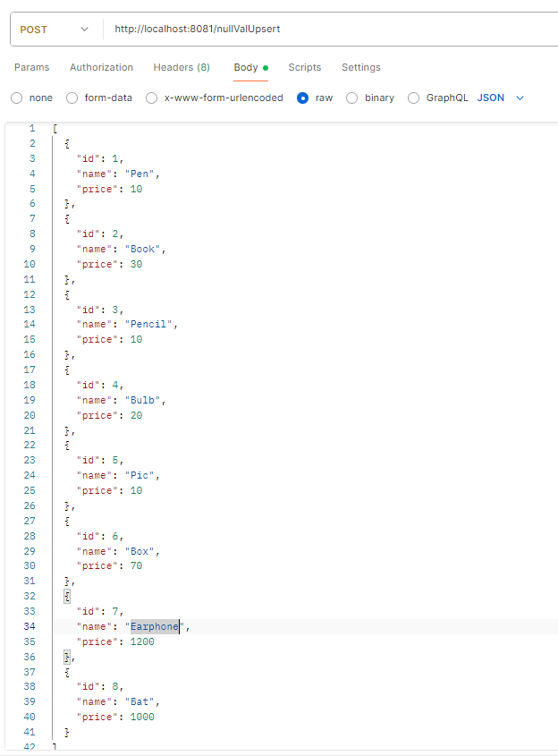Click the highlighted Earphone text
The image size is (558, 756).
coord(155,627)
